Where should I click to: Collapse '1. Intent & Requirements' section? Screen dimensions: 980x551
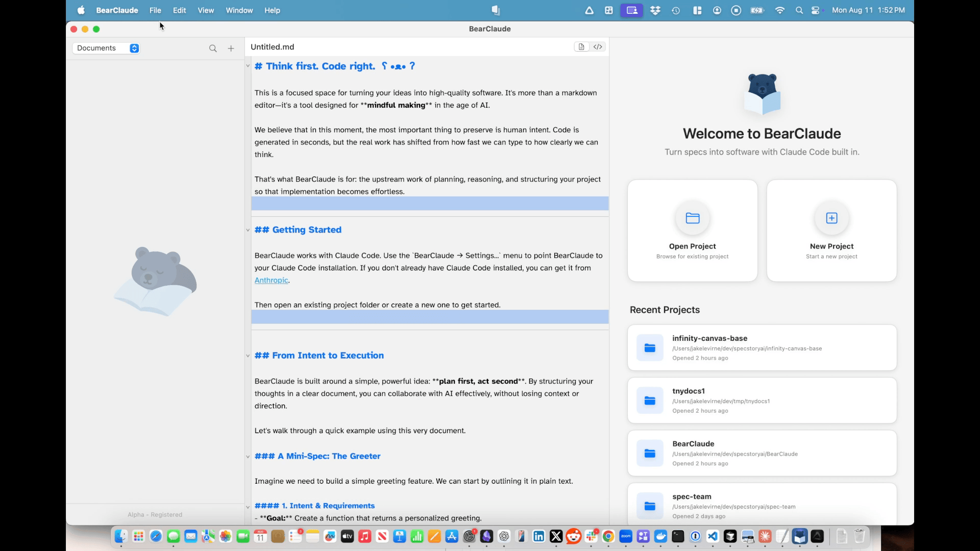[248, 507]
